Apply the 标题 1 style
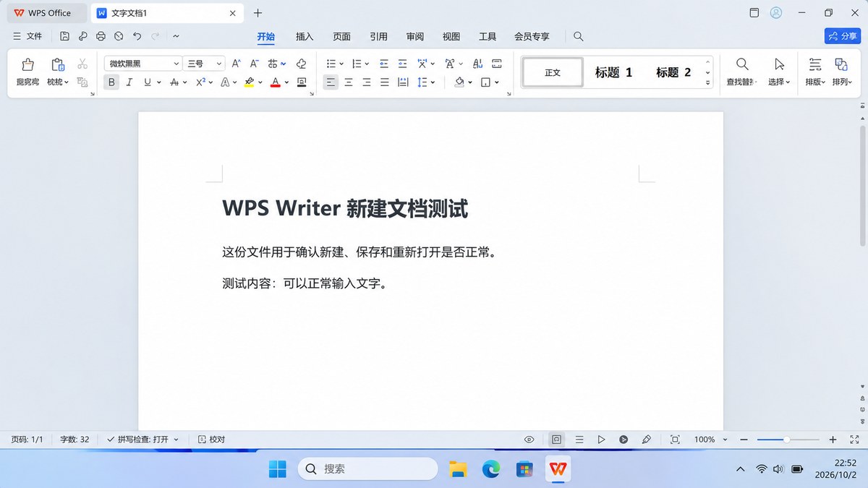The width and height of the screenshot is (868, 488). (613, 72)
